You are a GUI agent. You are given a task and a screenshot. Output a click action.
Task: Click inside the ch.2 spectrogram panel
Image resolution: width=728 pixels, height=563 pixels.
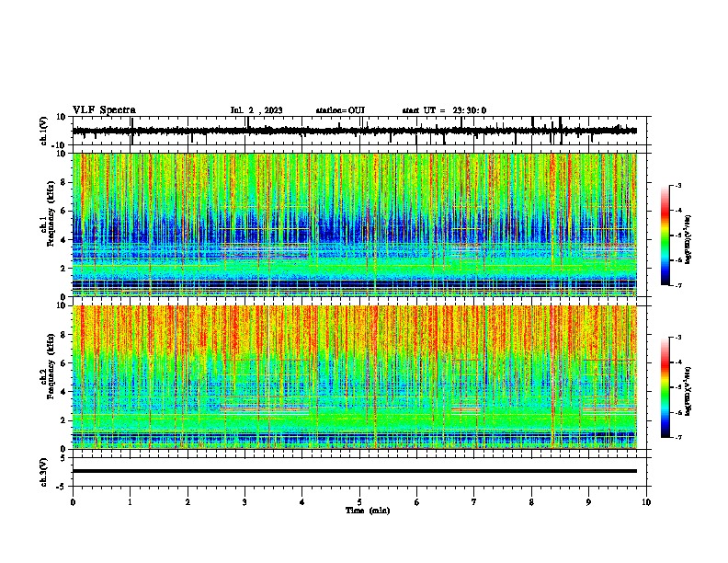[x=355, y=377]
